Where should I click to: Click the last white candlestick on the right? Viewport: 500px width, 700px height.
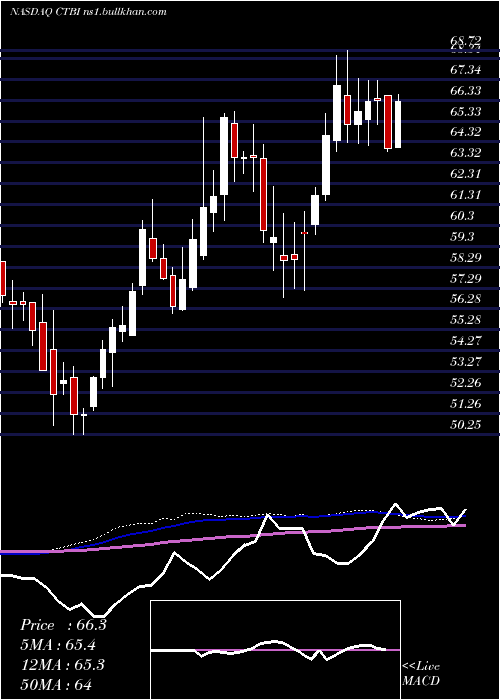[398, 125]
